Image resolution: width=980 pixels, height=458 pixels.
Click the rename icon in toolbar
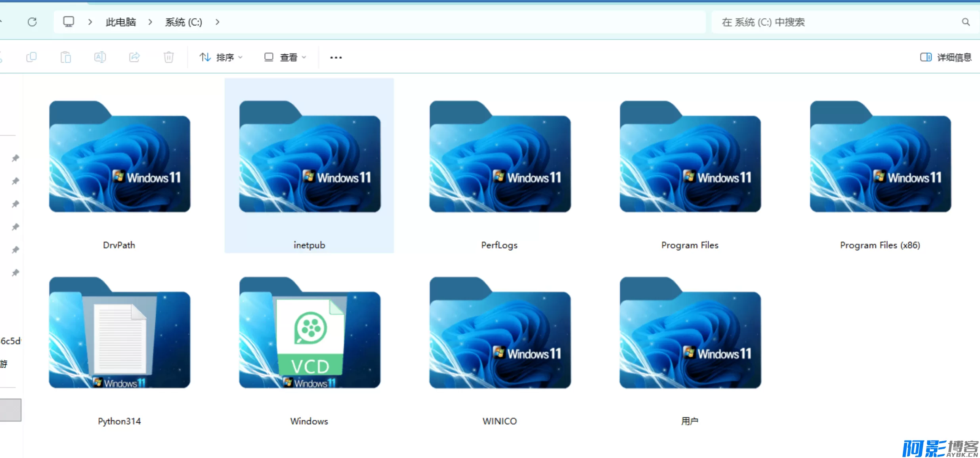click(100, 57)
